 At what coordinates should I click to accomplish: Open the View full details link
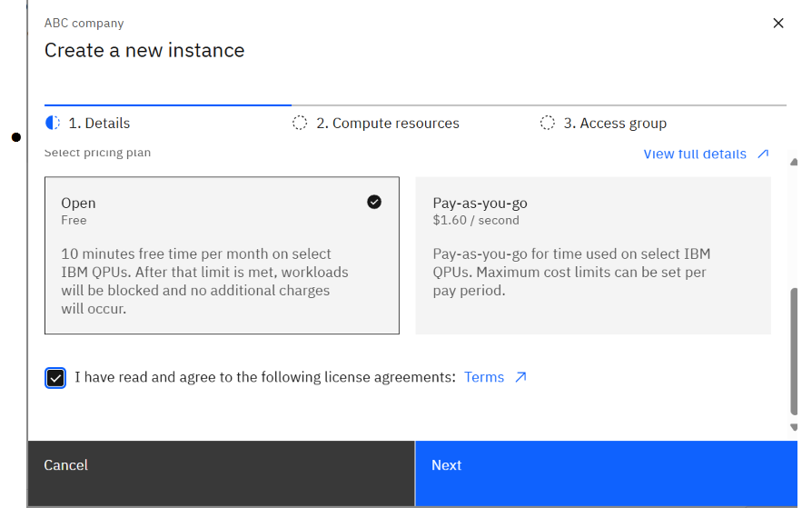tap(695, 154)
